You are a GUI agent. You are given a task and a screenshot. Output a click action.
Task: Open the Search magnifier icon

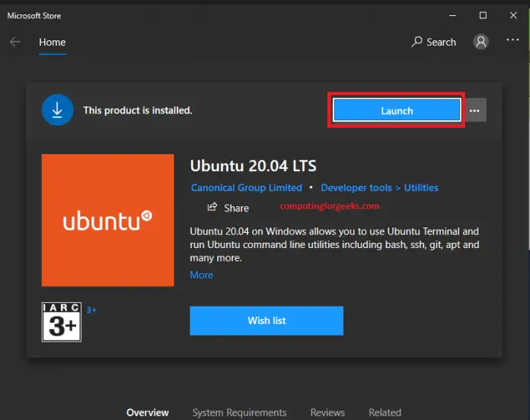tap(417, 43)
